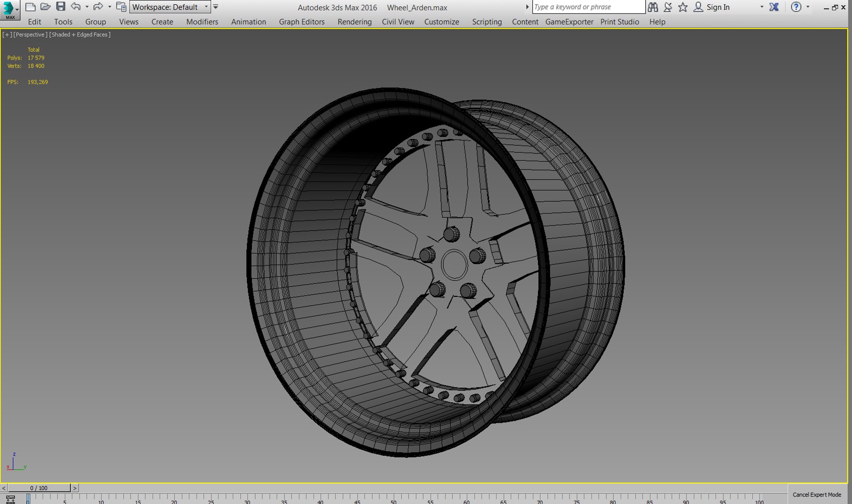Screen dimensions: 852x504
Task: Click the keyword search input field
Action: [589, 7]
